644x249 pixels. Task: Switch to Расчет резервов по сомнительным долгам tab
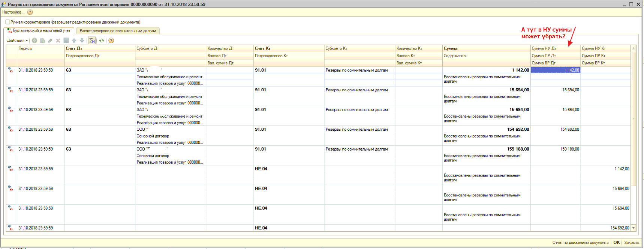118,31
